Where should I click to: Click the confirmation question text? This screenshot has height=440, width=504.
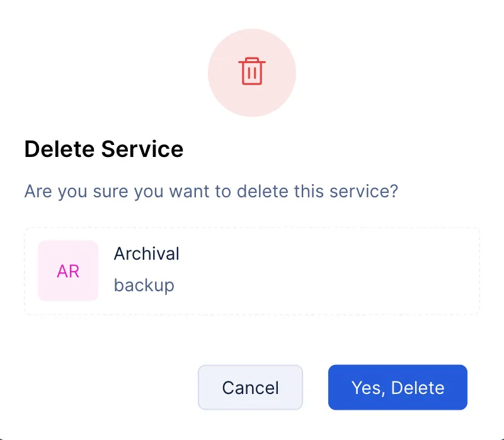pyautogui.click(x=211, y=192)
